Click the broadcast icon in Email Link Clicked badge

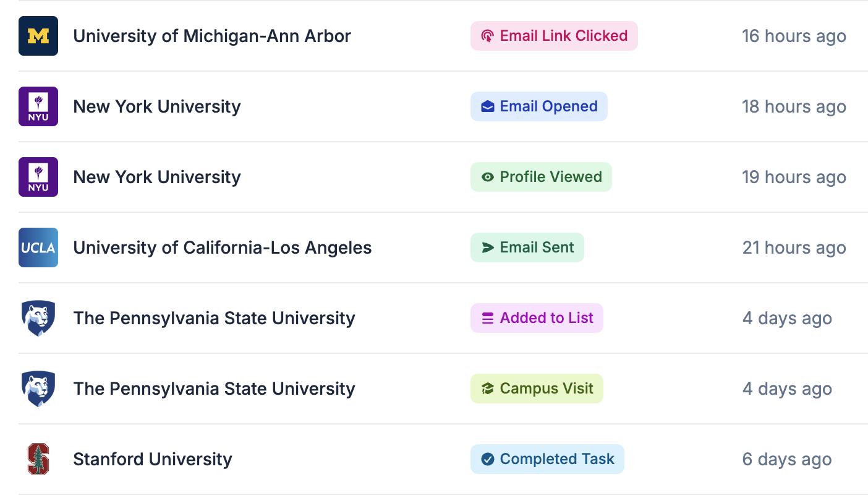point(488,36)
